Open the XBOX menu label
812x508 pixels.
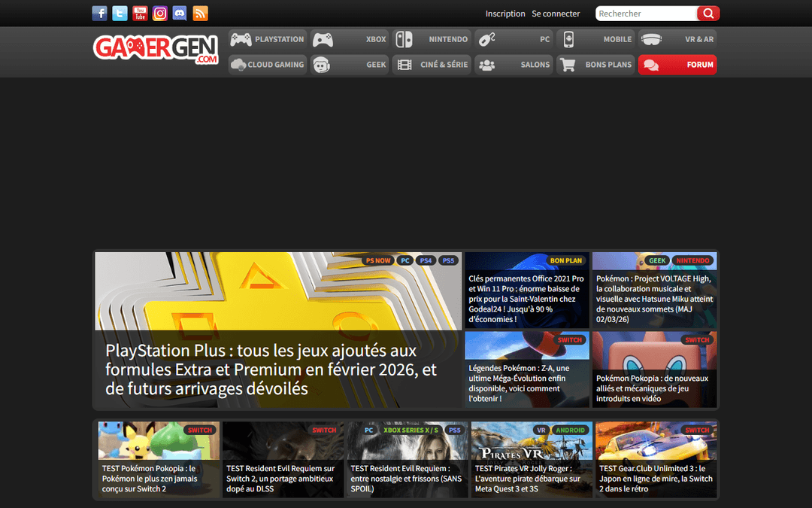tap(376, 39)
